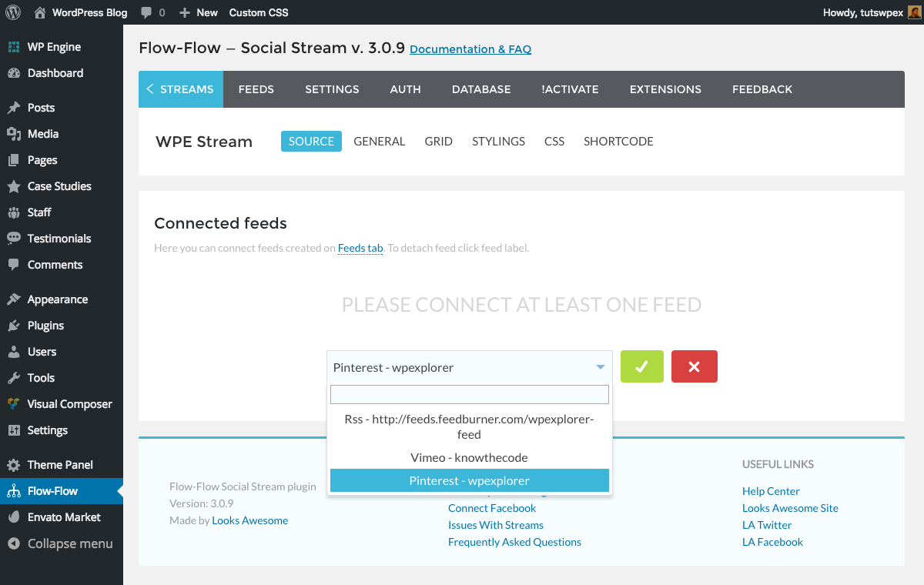Click the plus New icon in admin bar
Image resolution: width=924 pixels, height=585 pixels.
pos(184,13)
